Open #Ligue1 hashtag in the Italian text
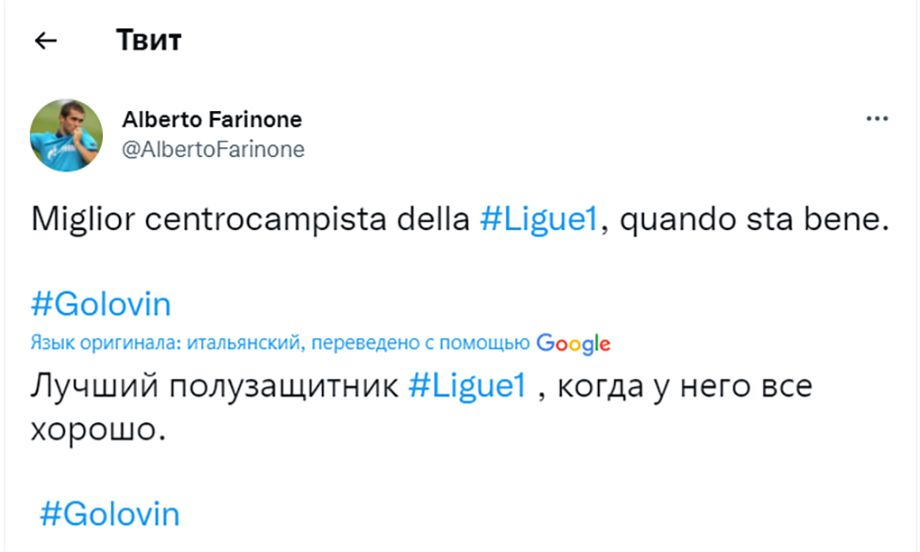The height and width of the screenshot is (552, 920). click(x=539, y=219)
